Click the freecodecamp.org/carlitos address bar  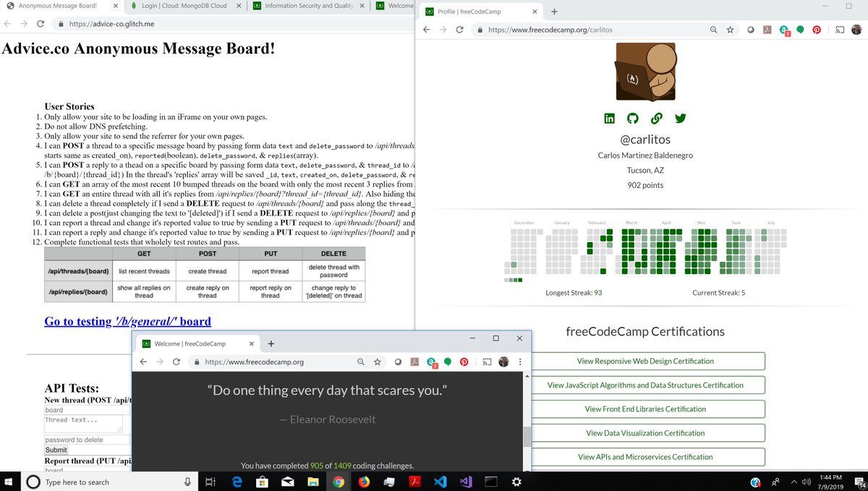point(593,30)
